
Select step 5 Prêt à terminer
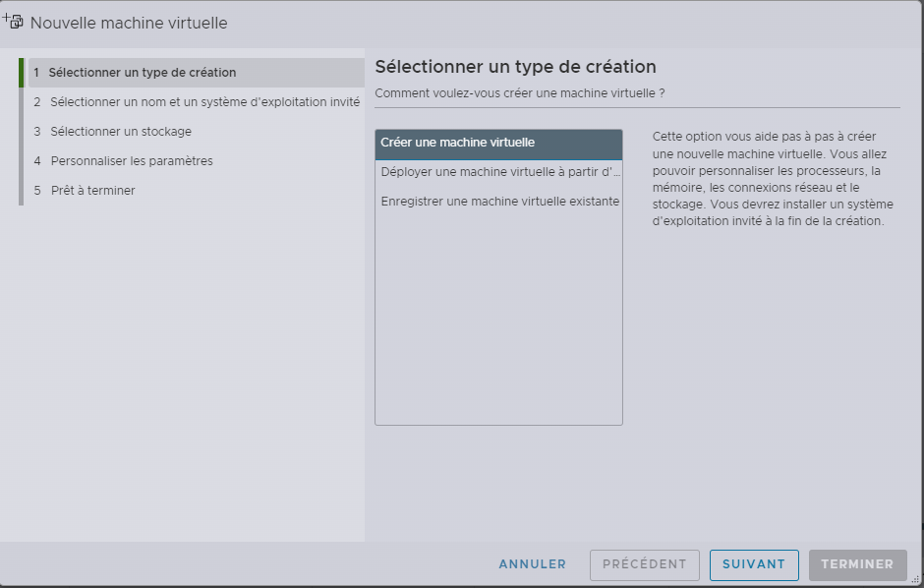(x=92, y=191)
